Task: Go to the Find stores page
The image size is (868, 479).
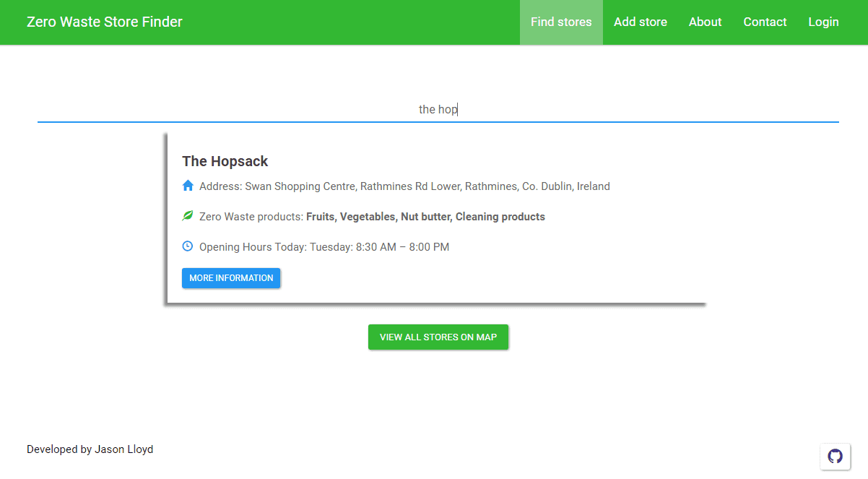Action: coord(561,22)
